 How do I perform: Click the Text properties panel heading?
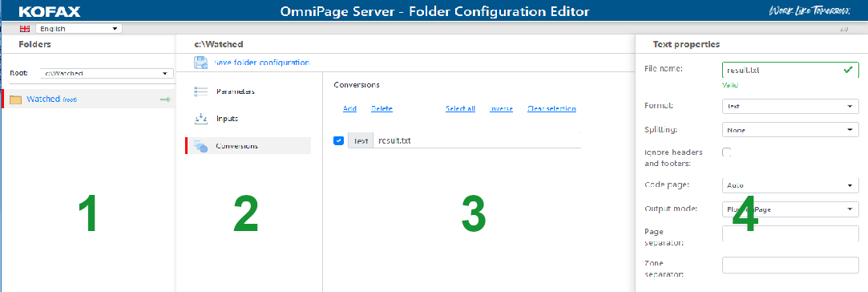686,44
